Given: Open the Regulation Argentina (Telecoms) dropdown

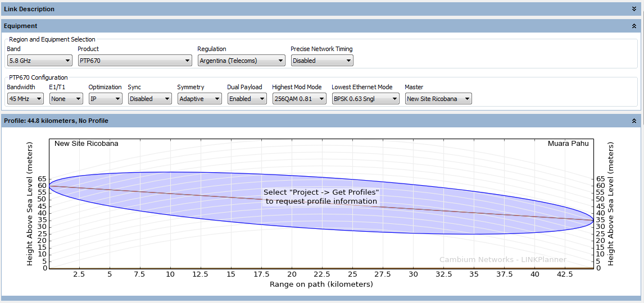Looking at the screenshot, I should coord(241,61).
